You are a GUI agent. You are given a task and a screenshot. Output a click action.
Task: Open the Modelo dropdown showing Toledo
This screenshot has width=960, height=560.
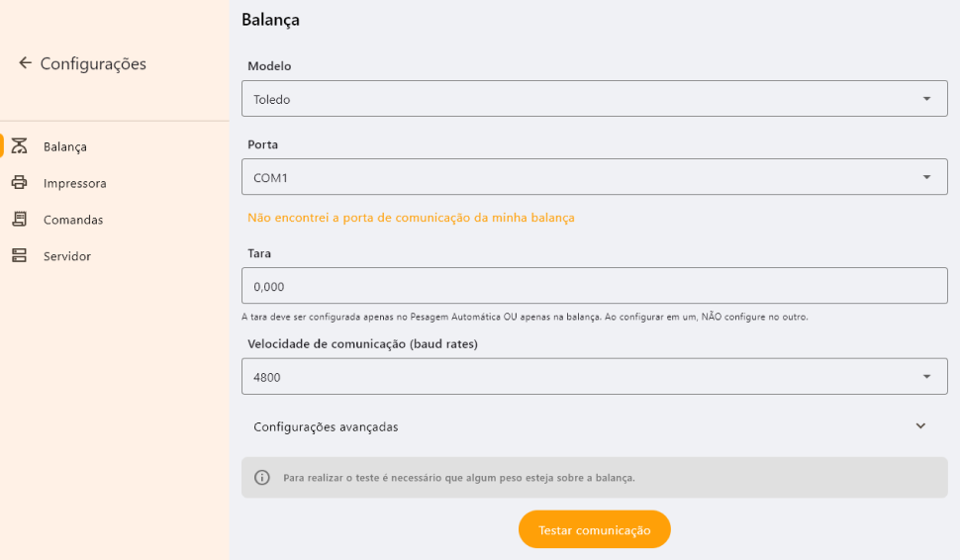(x=594, y=99)
